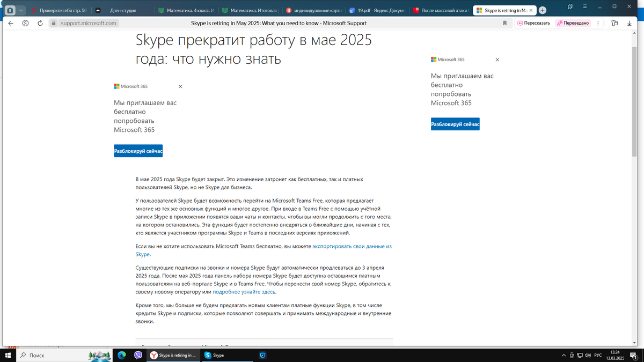
Task: Open Microsoft Edge from the taskbar
Action: (122, 355)
